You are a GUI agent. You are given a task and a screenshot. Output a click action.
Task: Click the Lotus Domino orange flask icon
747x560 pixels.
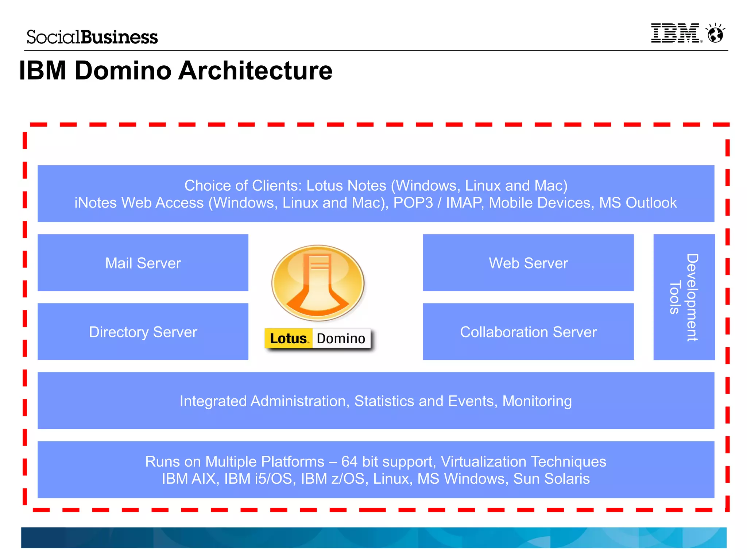318,283
